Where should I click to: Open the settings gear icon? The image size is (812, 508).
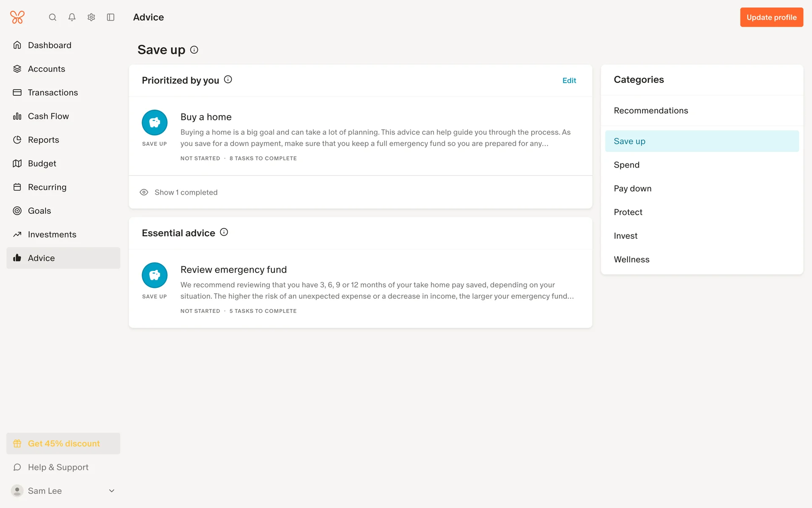coord(91,17)
